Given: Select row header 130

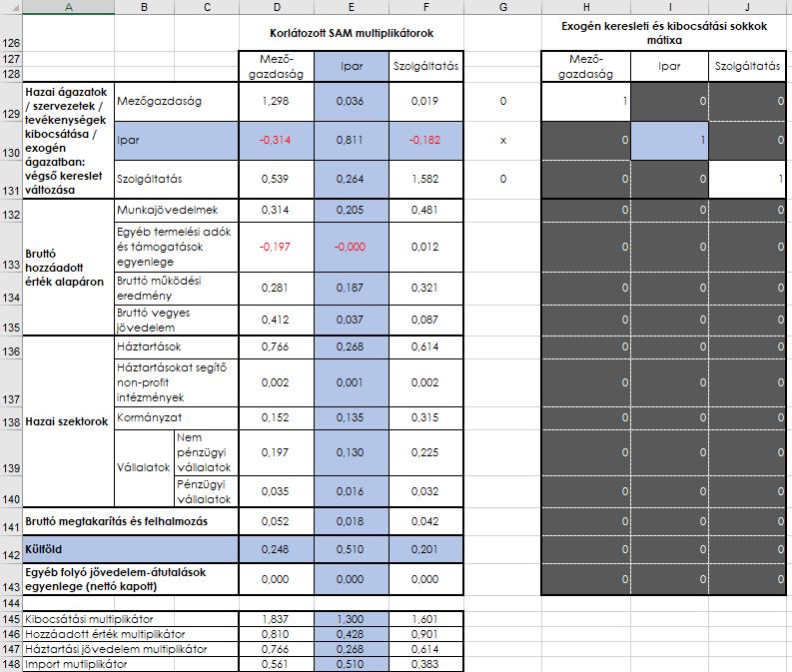Looking at the screenshot, I should coord(11,141).
